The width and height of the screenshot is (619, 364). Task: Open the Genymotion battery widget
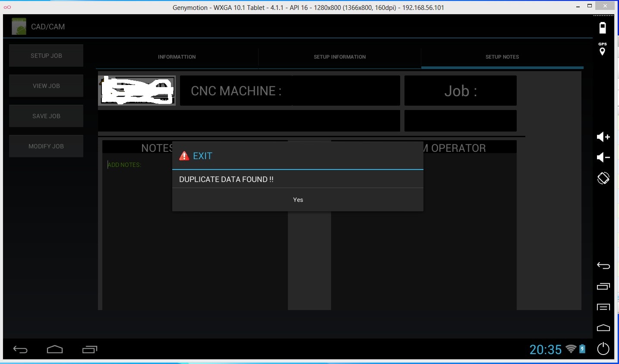tap(603, 28)
